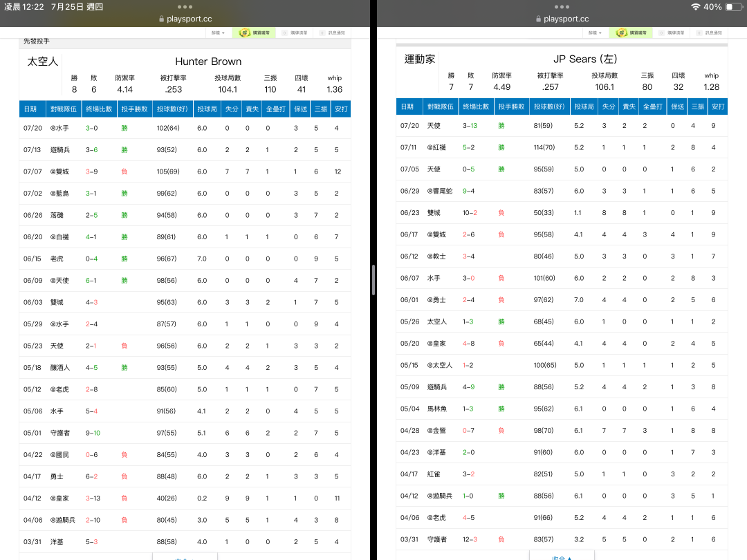Select 三振 column header in JP Sears table

698,106
